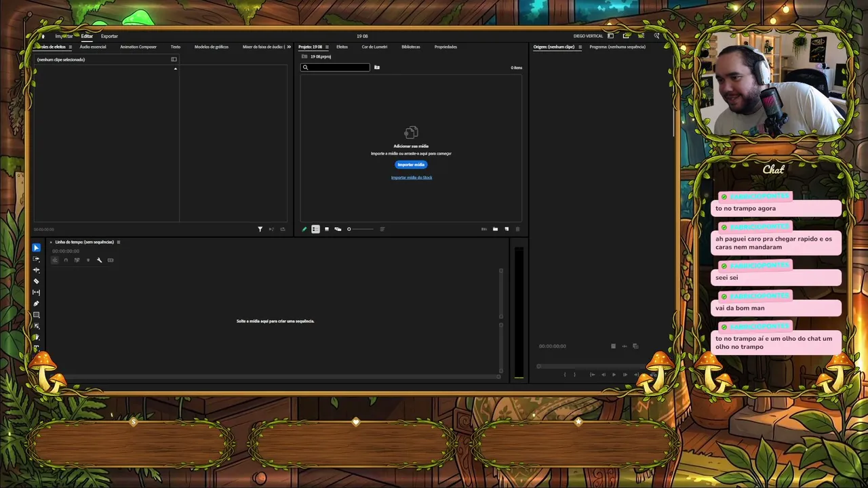
Task: Click the Source monitor Play button
Action: (614, 374)
